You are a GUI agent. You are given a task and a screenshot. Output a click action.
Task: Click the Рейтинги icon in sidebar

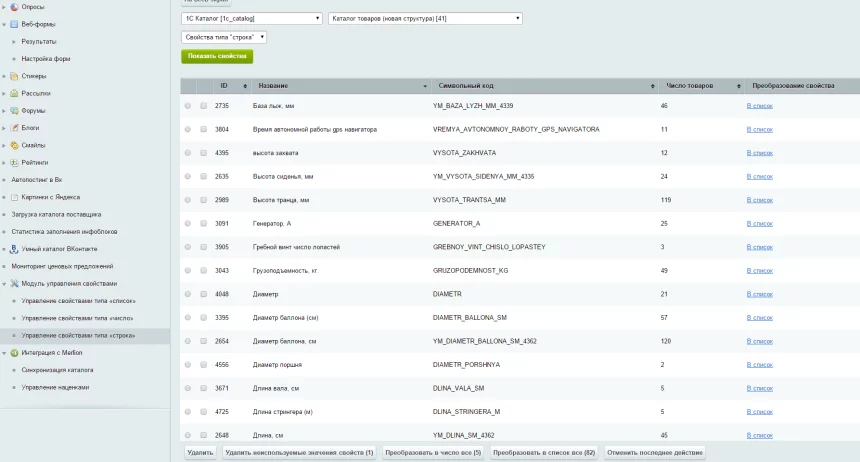pyautogui.click(x=15, y=162)
